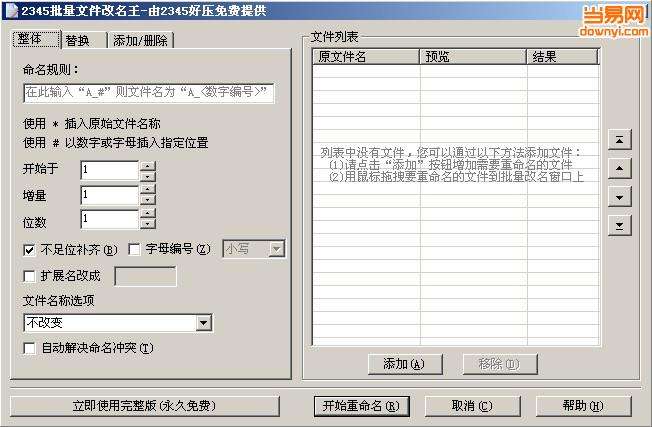
Task: Click the empty-list message 列表中没有文件 line
Action: 450,152
